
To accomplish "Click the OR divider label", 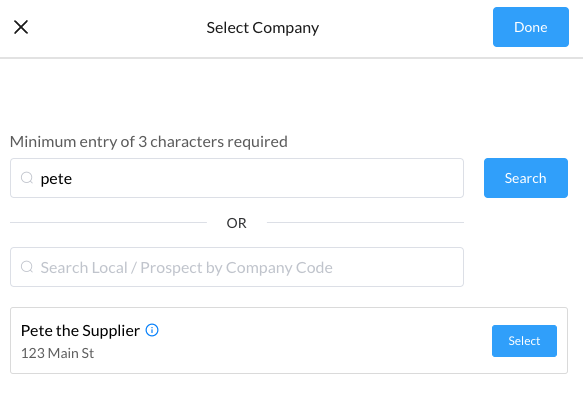I will tap(236, 223).
